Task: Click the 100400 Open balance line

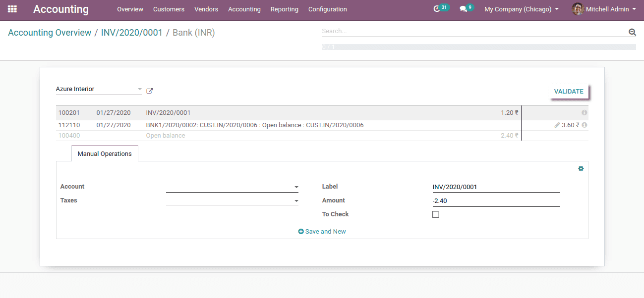Action: click(x=322, y=136)
